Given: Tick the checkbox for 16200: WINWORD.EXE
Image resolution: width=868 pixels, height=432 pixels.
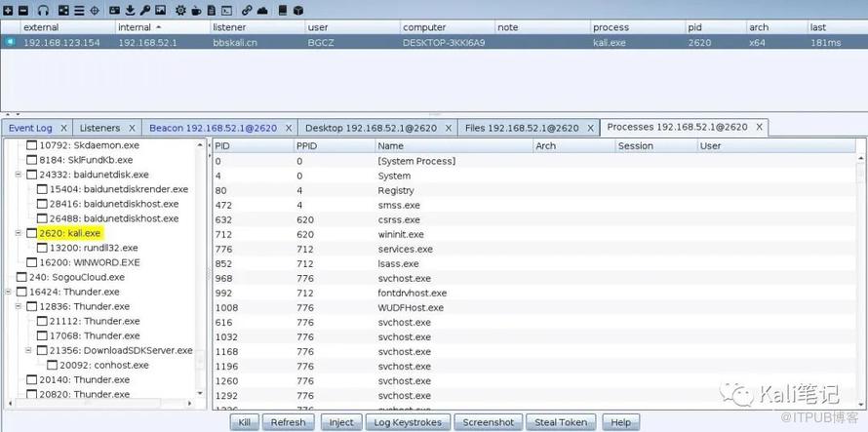Looking at the screenshot, I should (31, 263).
